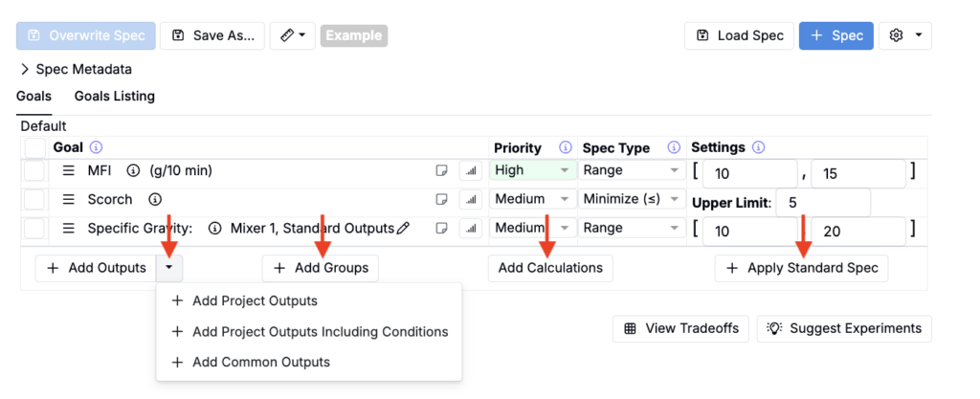Select Add Project Outputs Including Conditions
Screen dimensions: 980x399
pos(320,331)
